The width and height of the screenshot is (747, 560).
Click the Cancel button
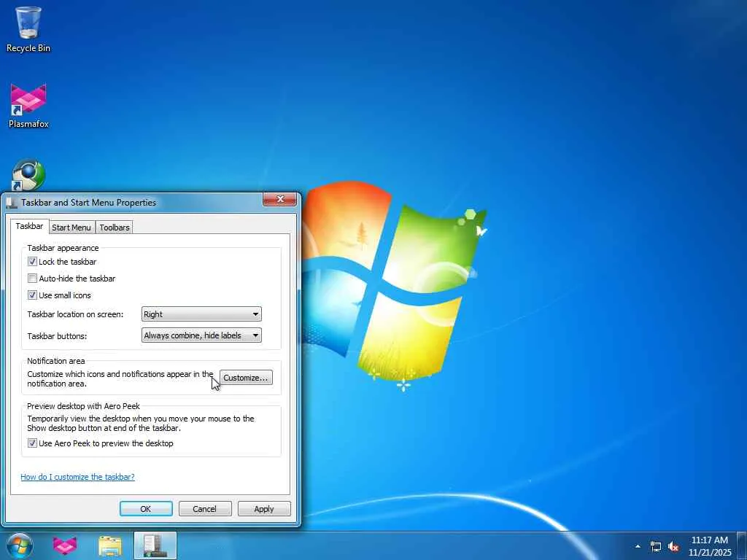(205, 508)
